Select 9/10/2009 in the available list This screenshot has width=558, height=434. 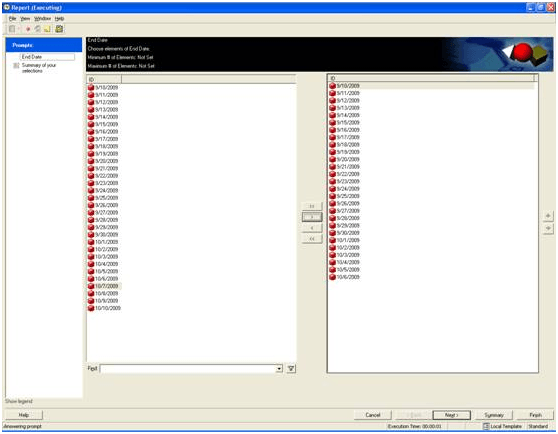pyautogui.click(x=106, y=88)
